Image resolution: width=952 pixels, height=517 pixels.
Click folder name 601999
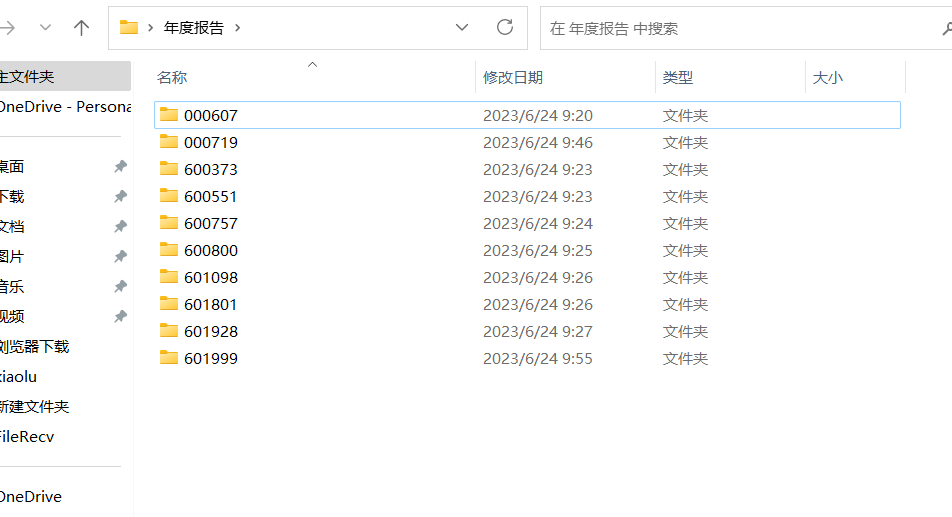[x=211, y=359]
